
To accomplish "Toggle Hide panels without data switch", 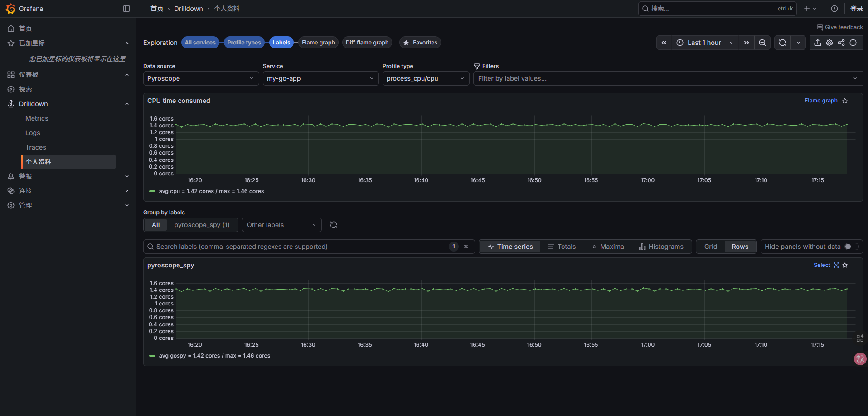I will coord(851,247).
